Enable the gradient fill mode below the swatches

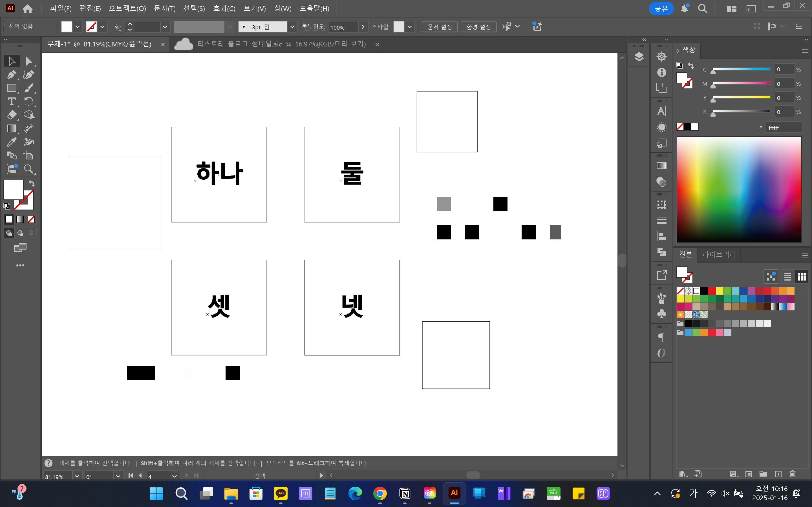tap(20, 219)
